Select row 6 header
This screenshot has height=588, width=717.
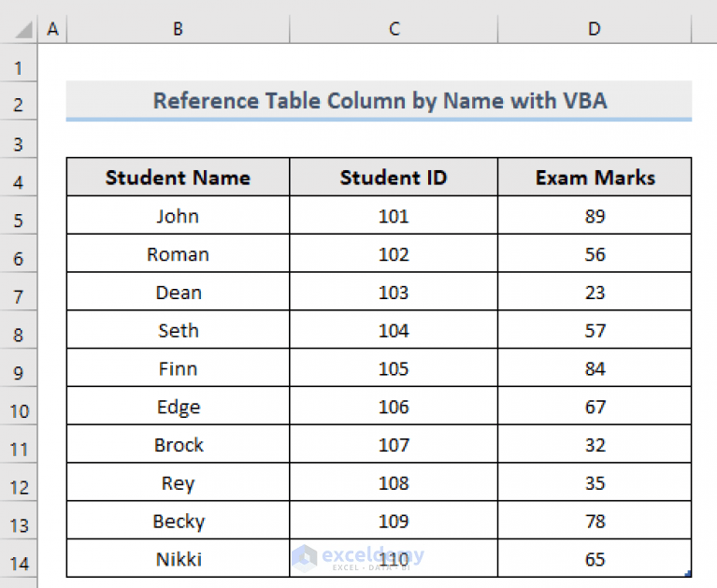[19, 253]
